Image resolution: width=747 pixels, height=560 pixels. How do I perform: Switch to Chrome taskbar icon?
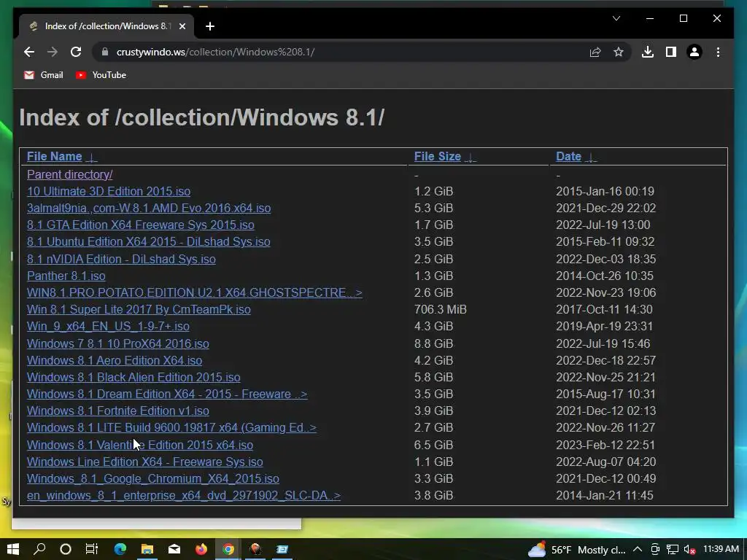(x=228, y=549)
